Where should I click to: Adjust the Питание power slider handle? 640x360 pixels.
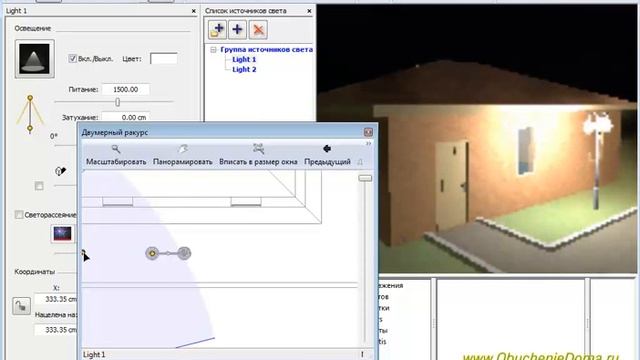pos(118,102)
